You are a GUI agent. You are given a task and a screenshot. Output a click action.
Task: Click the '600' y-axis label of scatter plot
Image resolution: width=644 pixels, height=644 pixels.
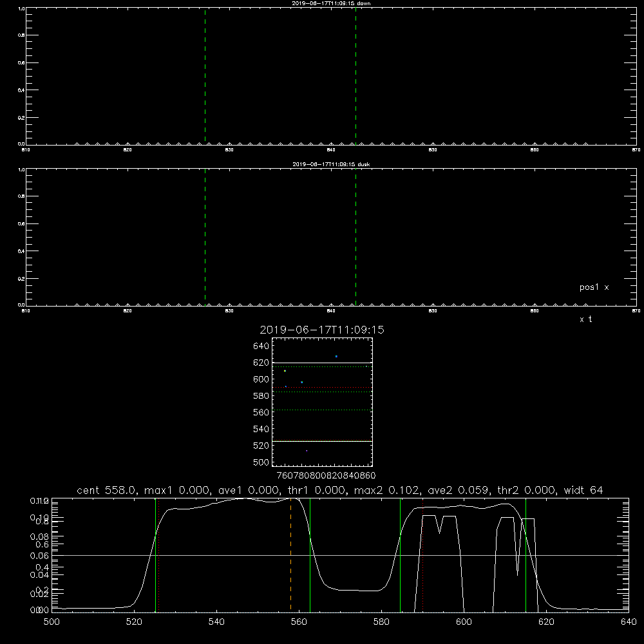coord(261,379)
